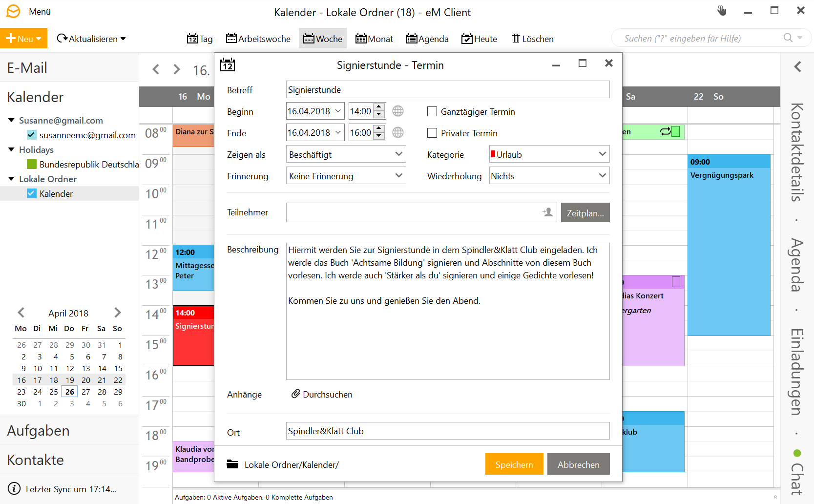Click the search magnifier icon
Screen dimensions: 814x504
point(788,38)
